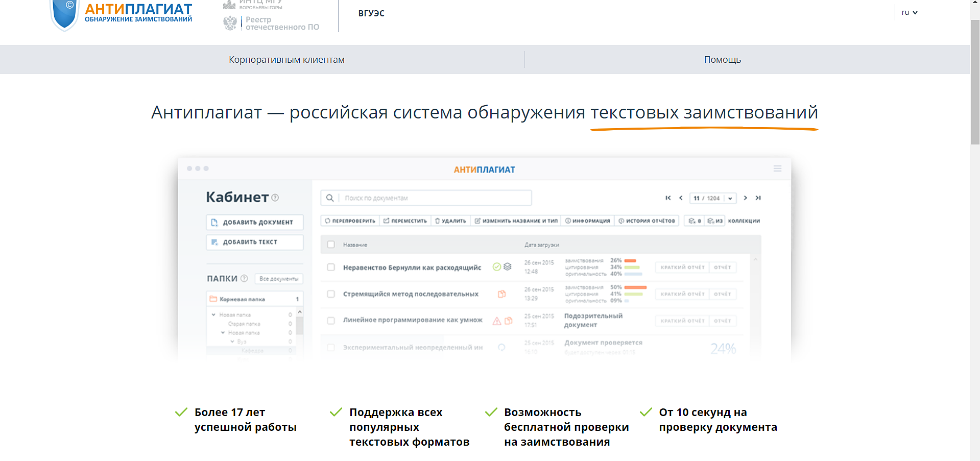Viewport: 980px width, 461px height.
Task: Jump to the first page of documents
Action: [x=668, y=198]
